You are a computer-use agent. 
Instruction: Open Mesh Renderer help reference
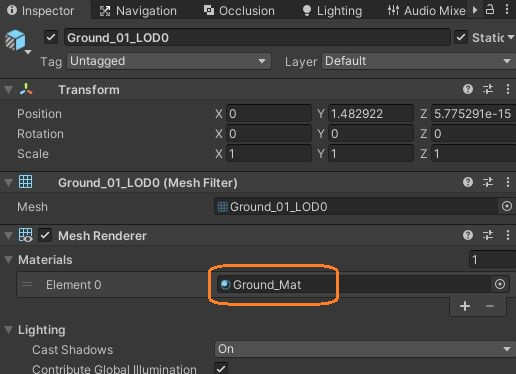click(x=468, y=235)
